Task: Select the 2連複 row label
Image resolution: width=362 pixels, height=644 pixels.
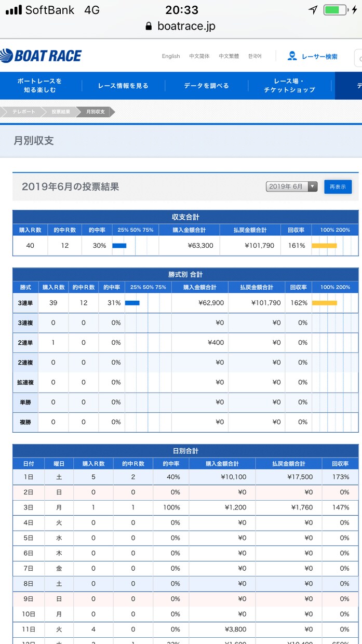Action: point(25,363)
